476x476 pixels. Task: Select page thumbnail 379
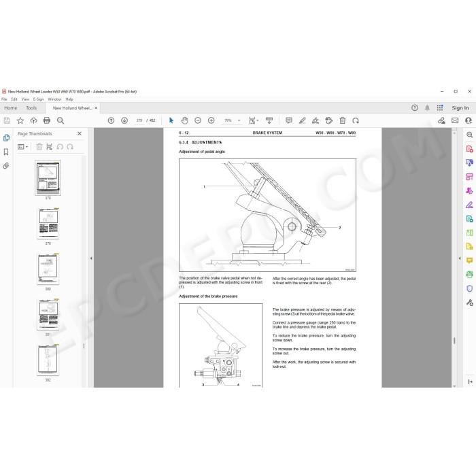48,224
